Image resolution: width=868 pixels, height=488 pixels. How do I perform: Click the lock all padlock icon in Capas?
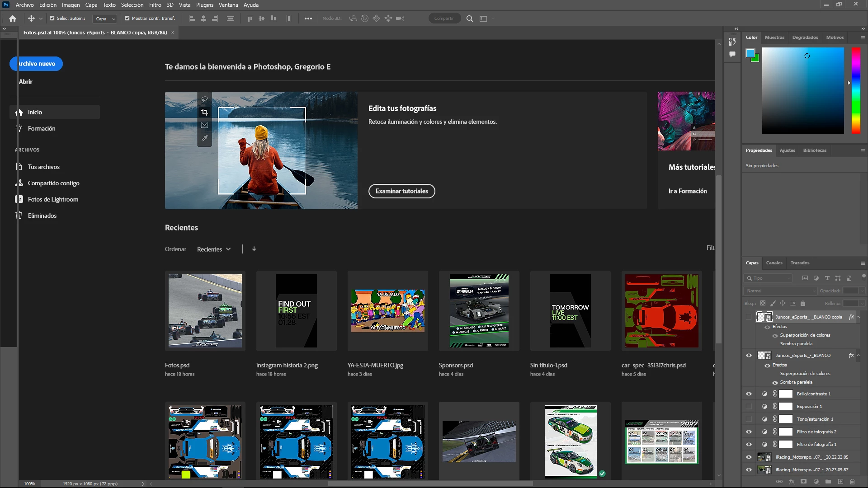click(x=803, y=304)
